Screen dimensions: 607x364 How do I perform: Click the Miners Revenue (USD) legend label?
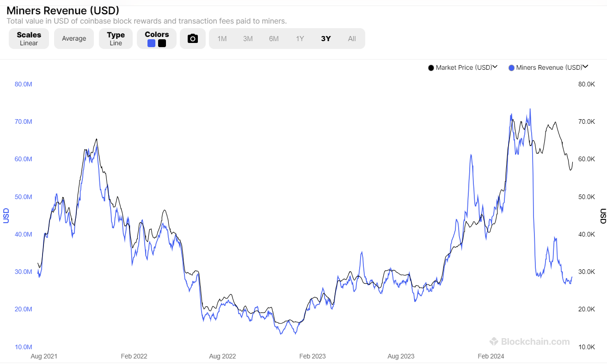tap(549, 68)
